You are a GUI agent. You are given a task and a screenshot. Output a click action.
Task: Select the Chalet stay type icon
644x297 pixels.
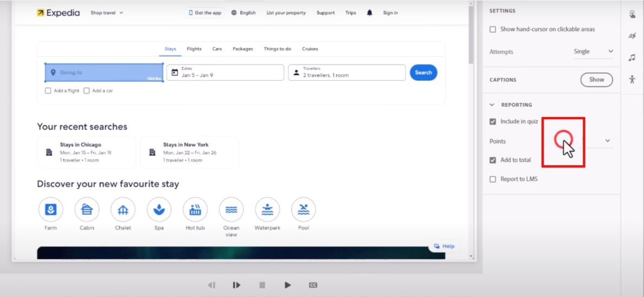[x=123, y=210]
